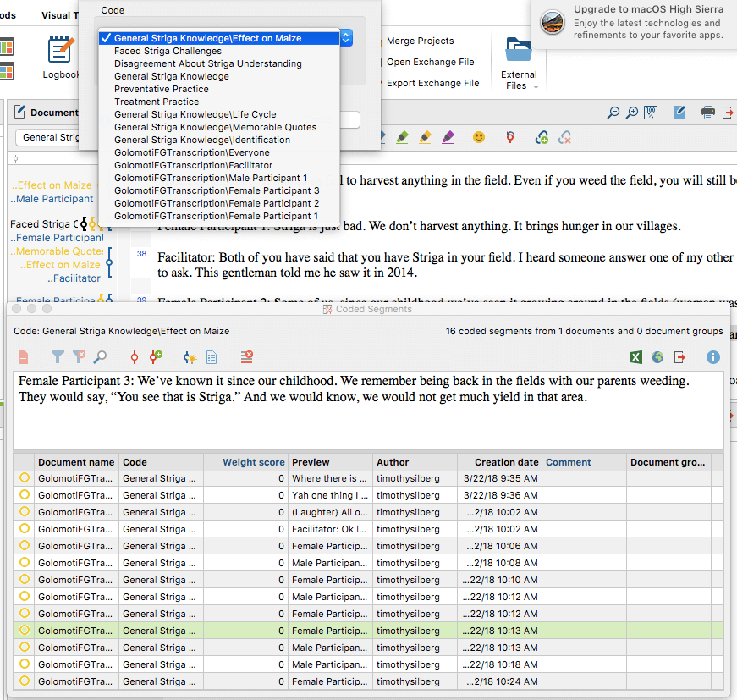737x700 pixels.
Task: Highlight with the yellow marker
Action: tap(425, 137)
